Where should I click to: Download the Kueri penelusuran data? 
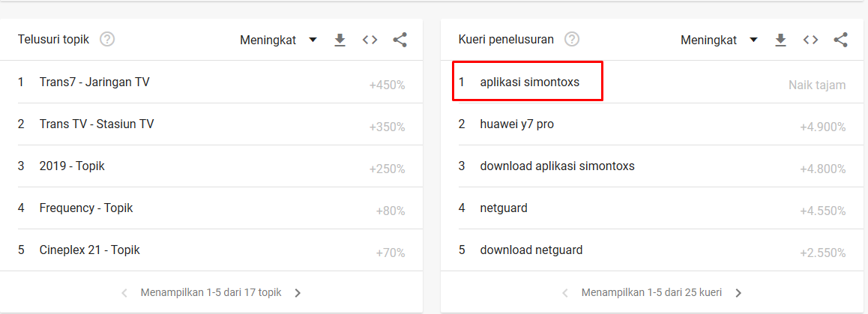point(780,40)
